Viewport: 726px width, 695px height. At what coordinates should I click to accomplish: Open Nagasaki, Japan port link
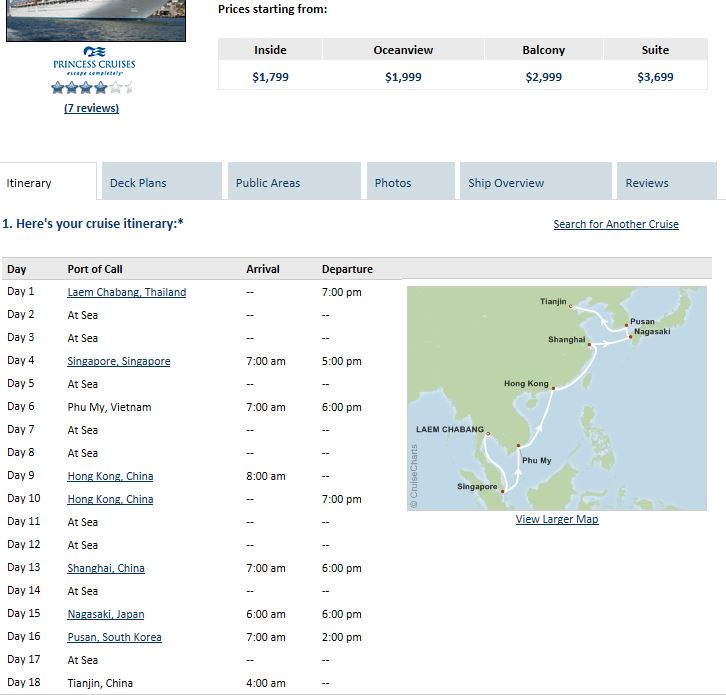point(106,614)
